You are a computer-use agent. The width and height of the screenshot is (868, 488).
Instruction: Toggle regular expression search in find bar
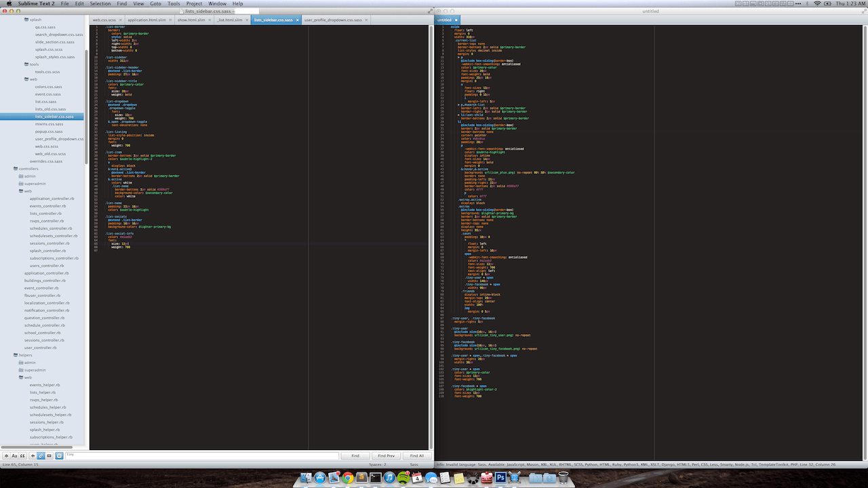click(x=6, y=455)
